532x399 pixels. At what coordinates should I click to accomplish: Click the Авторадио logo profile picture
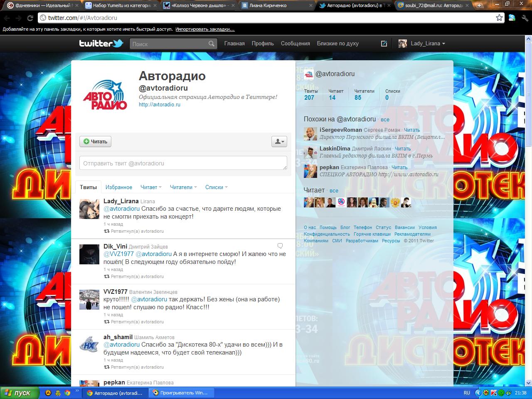[x=105, y=95]
